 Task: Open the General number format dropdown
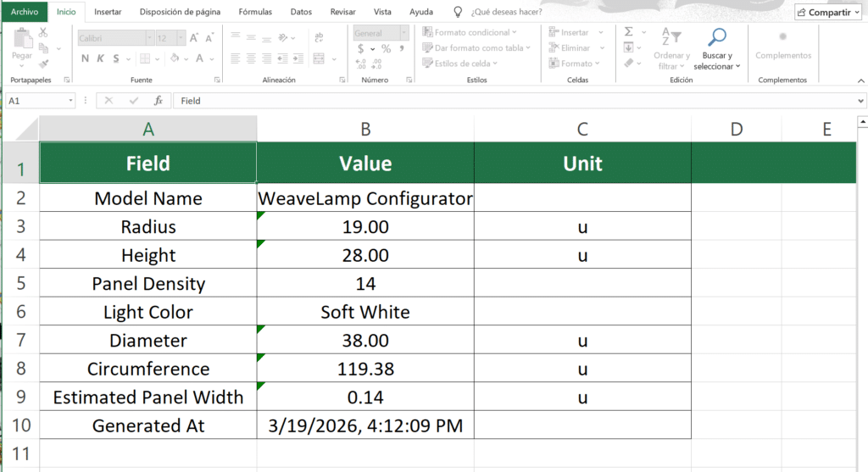(403, 33)
